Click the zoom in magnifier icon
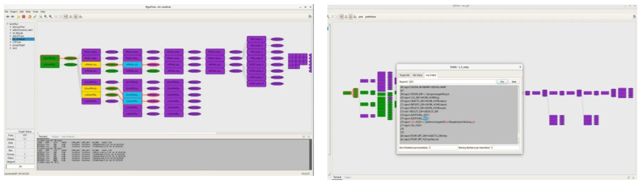644x184 pixels. click(46, 17)
